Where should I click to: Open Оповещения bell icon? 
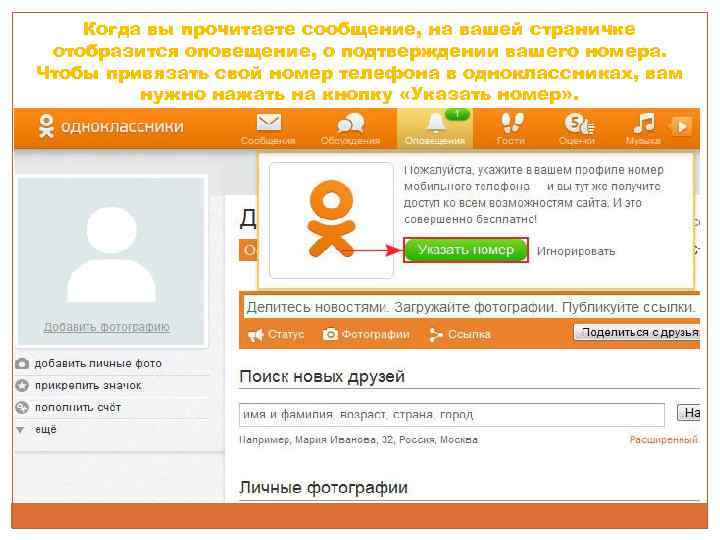(x=435, y=123)
